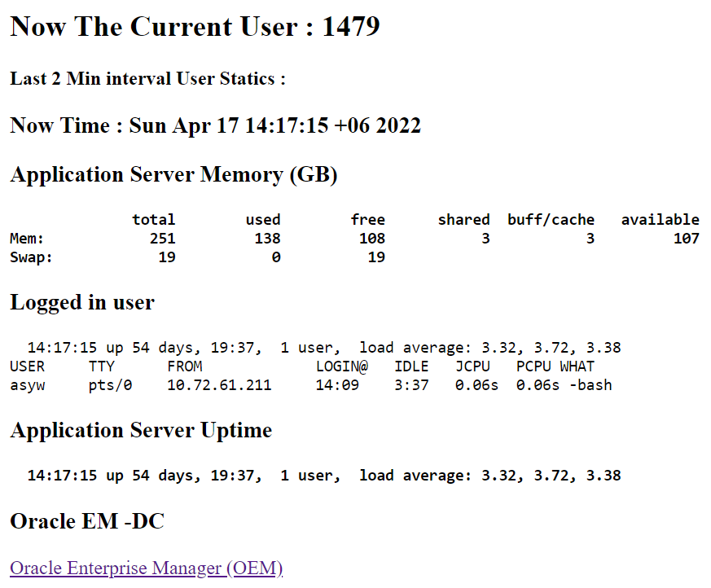711x588 pixels.
Task: Click the TTY column header
Action: (102, 366)
